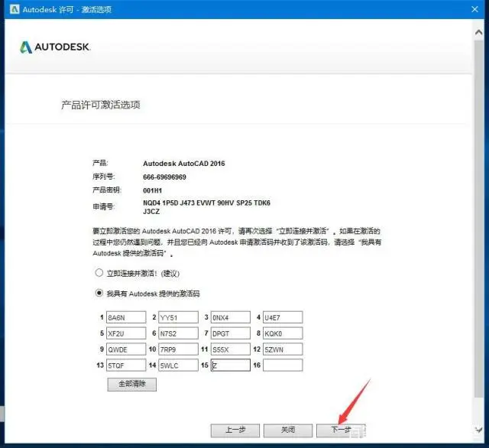This screenshot has width=489, height=448.
Task: Click activation code field 10 containing 7RP9
Action: pos(178,349)
